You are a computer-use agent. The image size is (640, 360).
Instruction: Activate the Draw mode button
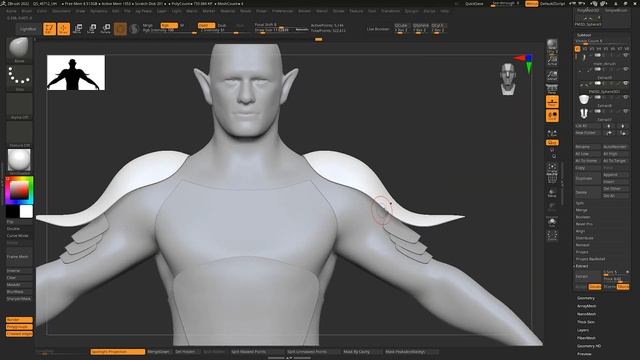64,29
